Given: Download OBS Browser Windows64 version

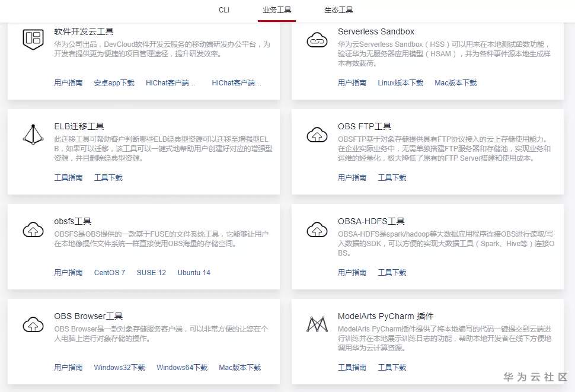Looking at the screenshot, I should coord(182,368).
